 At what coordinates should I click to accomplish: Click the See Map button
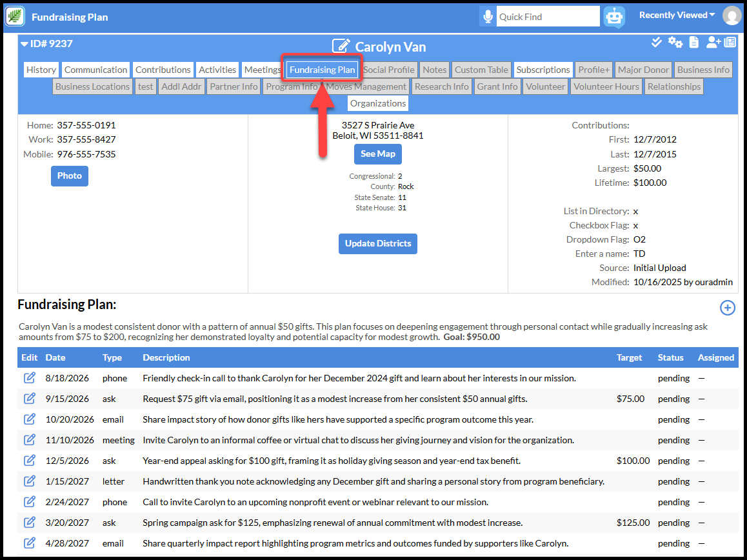click(x=378, y=154)
